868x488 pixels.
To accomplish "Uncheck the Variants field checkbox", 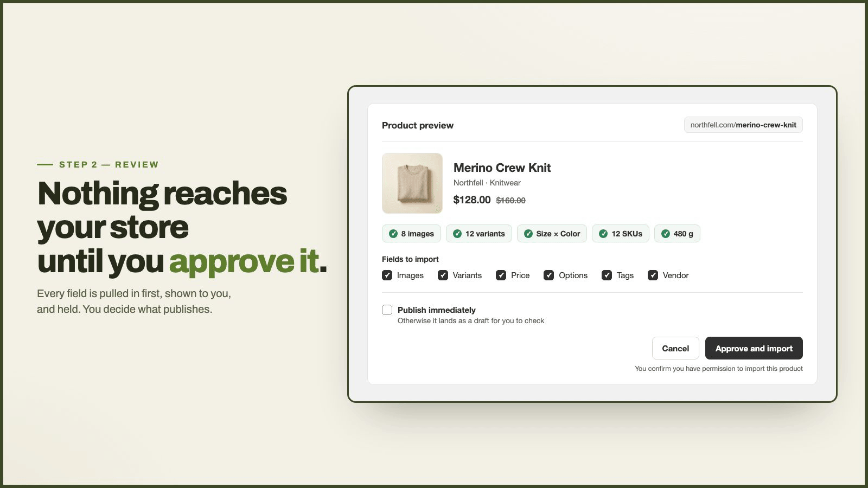I will tap(443, 275).
